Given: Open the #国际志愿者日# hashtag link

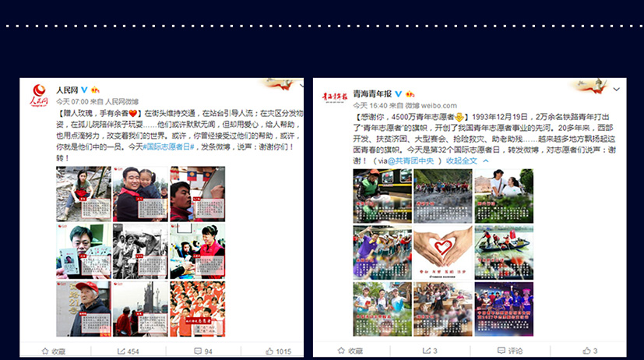Looking at the screenshot, I should (168, 146).
